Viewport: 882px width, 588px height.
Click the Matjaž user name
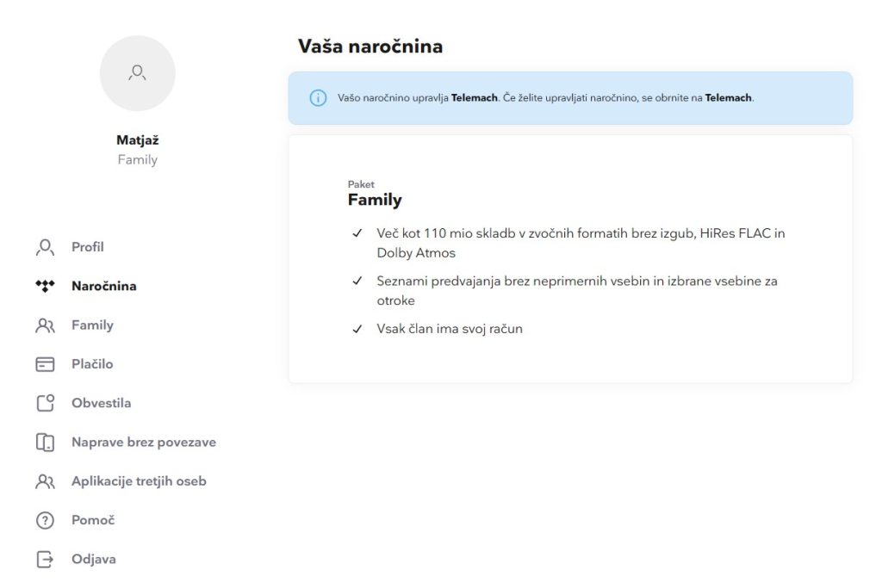click(138, 140)
